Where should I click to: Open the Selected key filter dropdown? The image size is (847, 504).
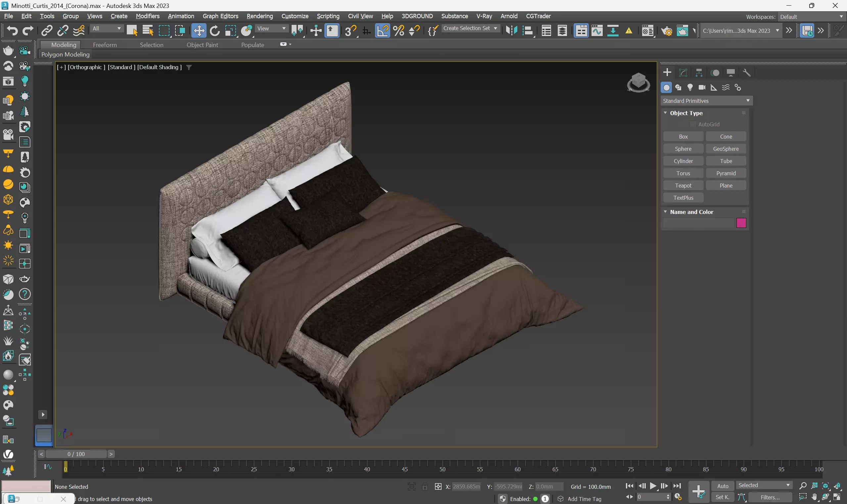tap(764, 485)
